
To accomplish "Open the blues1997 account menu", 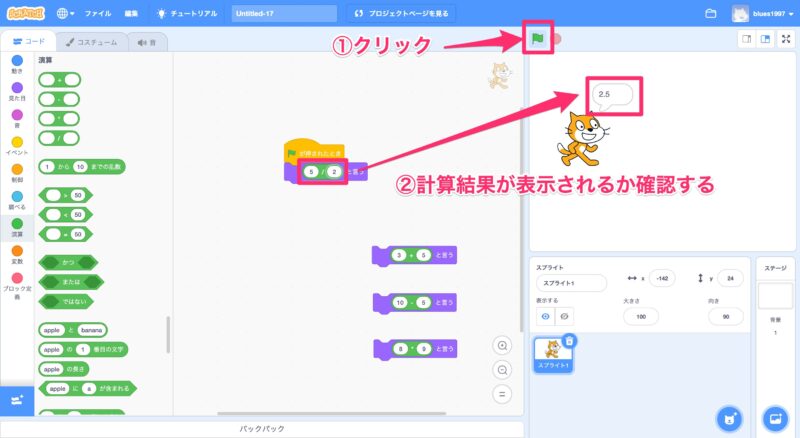I will coord(765,14).
